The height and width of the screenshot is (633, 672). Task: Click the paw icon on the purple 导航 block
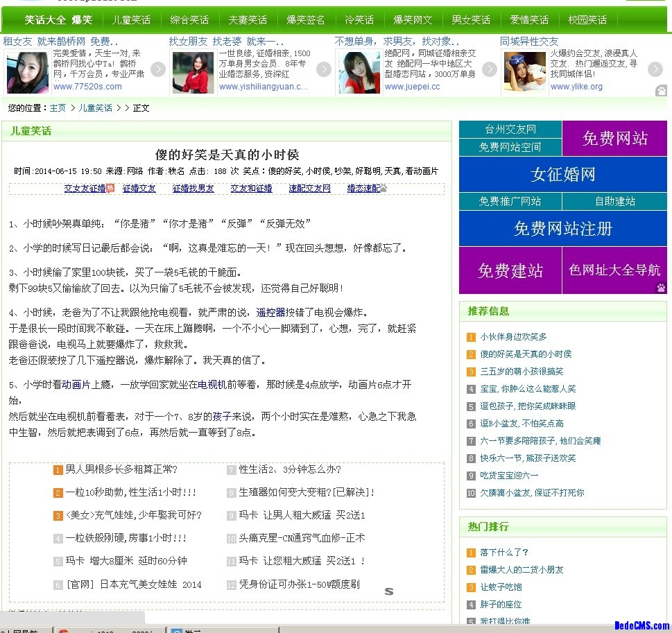(x=661, y=288)
